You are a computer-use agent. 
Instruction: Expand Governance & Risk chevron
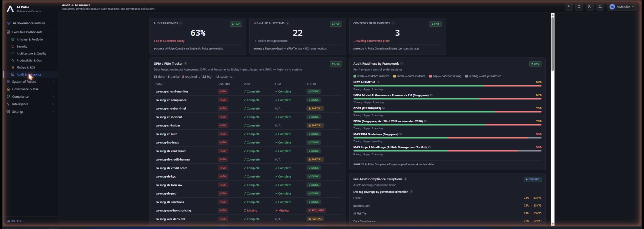pyautogui.click(x=53, y=89)
